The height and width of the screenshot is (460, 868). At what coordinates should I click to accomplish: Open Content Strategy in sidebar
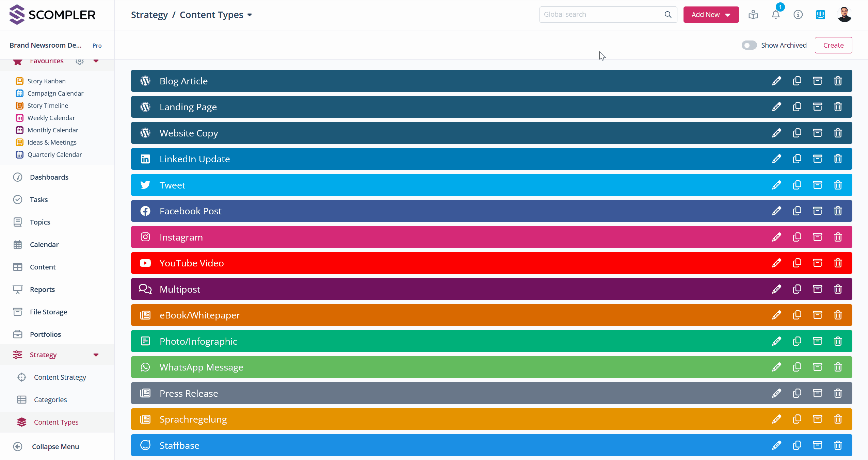pos(60,377)
